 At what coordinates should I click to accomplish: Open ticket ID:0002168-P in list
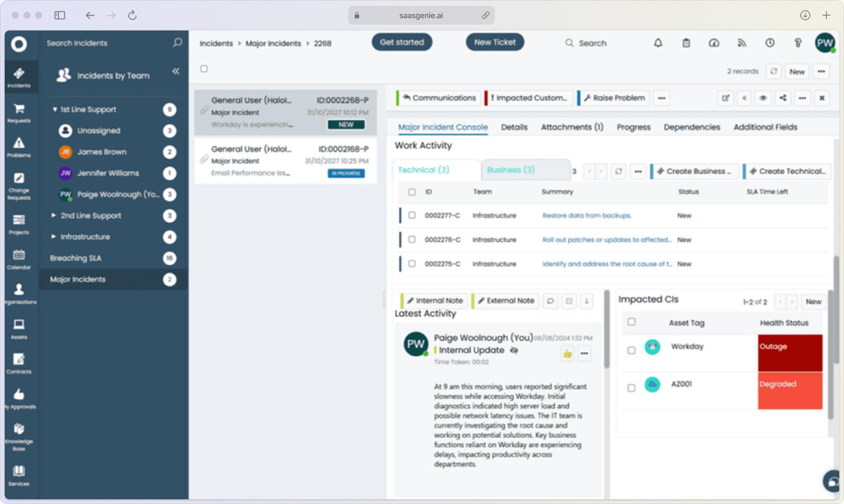(x=285, y=161)
